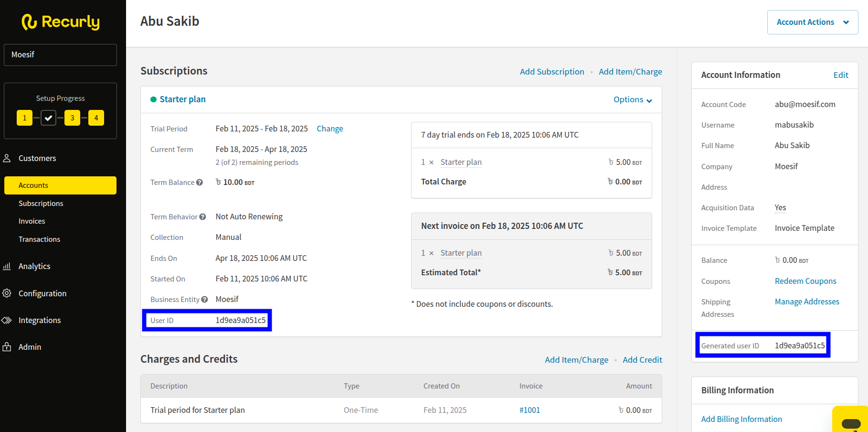This screenshot has height=432, width=868.
Task: Click the Admin lock icon
Action: point(7,347)
